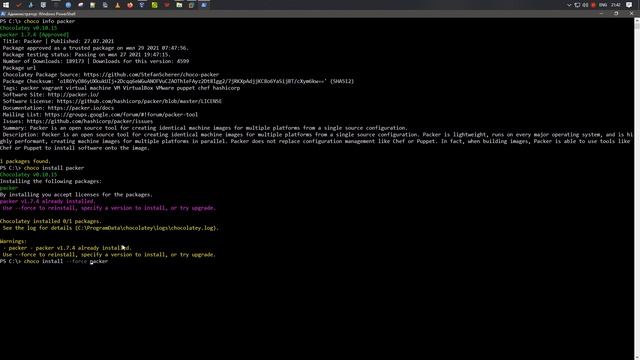Click the 'Tags: packer vagrant virtual machine' line

pyautogui.click(x=121, y=88)
